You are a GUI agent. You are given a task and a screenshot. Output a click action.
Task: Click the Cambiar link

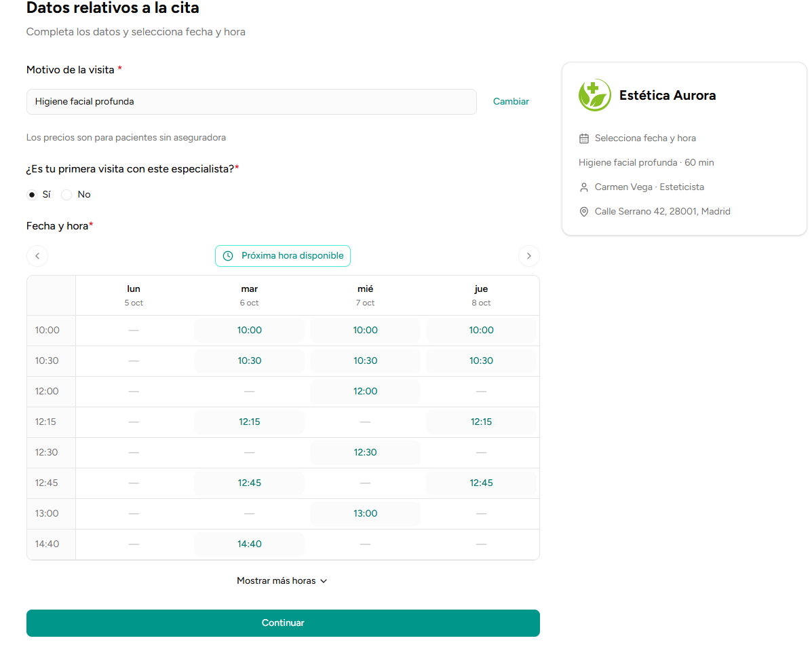pyautogui.click(x=511, y=102)
